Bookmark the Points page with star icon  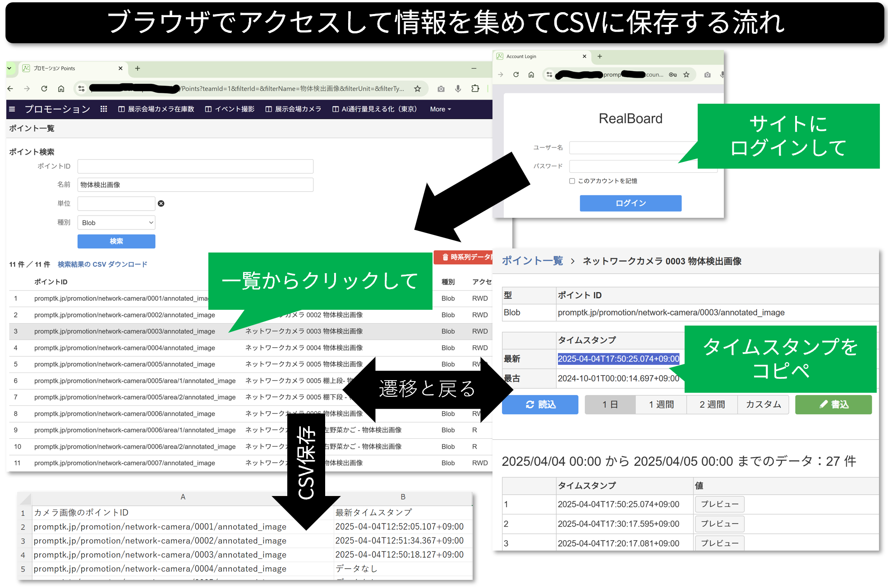[x=418, y=89]
